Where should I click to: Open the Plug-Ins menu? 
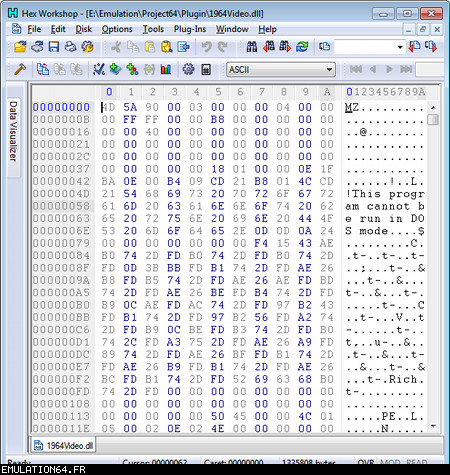point(190,29)
